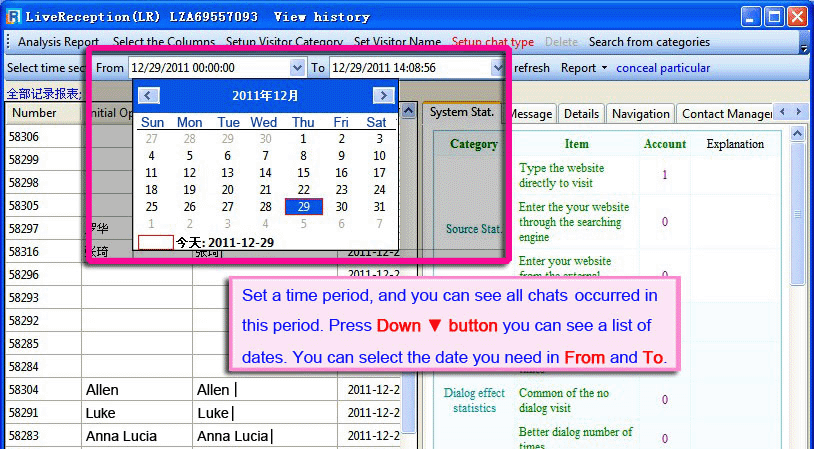Image resolution: width=814 pixels, height=449 pixels.
Task: Click the LiveReception app icon in title bar
Action: pyautogui.click(x=13, y=17)
